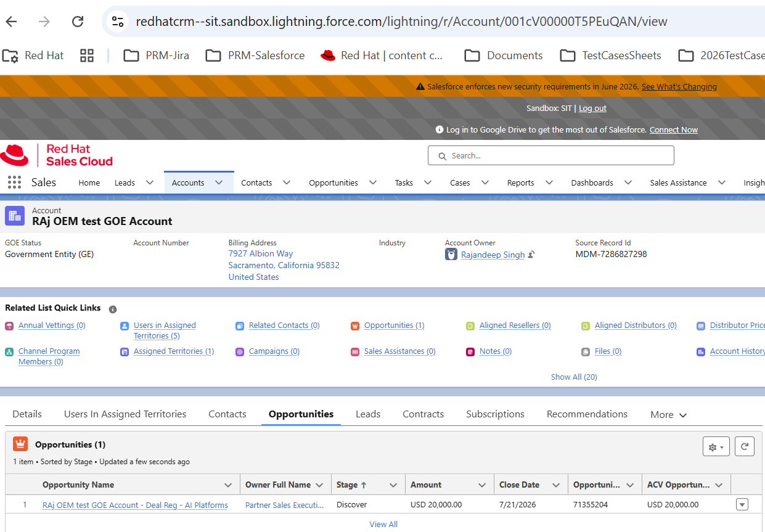765x532 pixels.
Task: Open the Opportunities list gear settings
Action: pos(716,446)
